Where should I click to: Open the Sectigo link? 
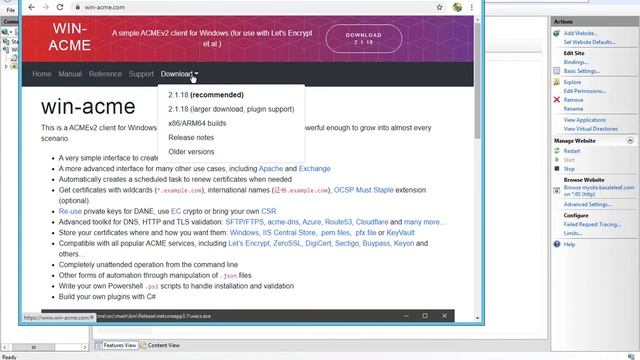pos(347,243)
